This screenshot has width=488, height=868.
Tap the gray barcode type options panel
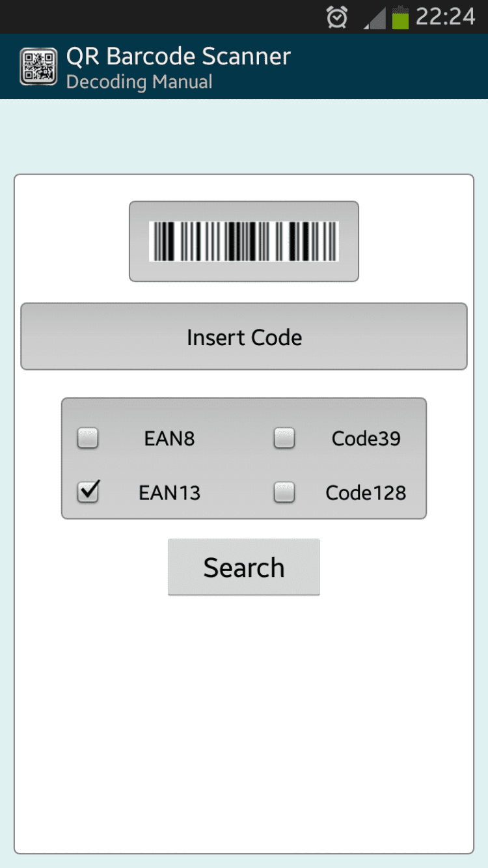(x=244, y=465)
